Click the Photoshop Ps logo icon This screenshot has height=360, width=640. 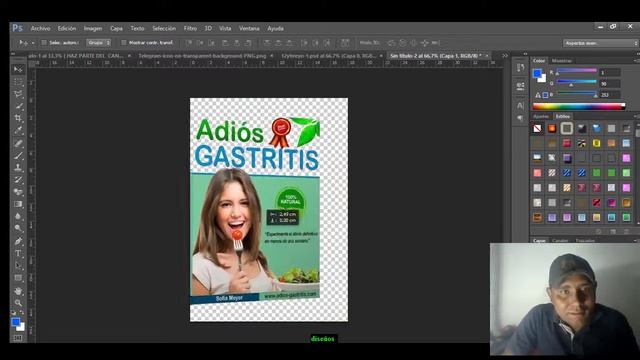click(18, 28)
